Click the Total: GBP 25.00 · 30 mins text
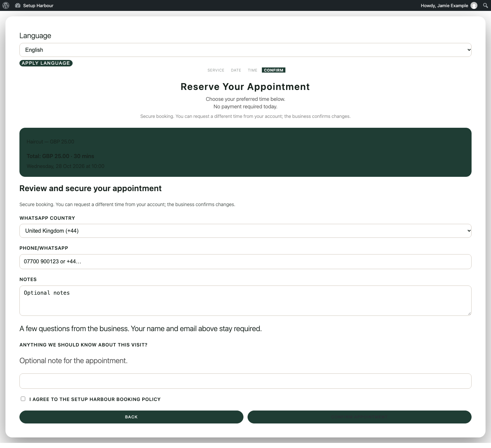This screenshot has width=491, height=448. [60, 156]
